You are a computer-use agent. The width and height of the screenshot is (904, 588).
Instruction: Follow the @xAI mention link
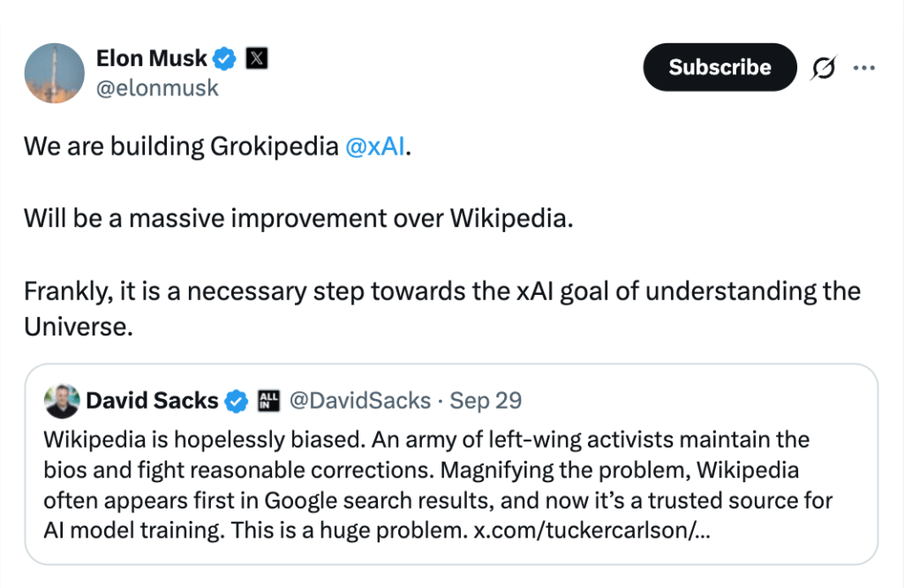point(374,147)
